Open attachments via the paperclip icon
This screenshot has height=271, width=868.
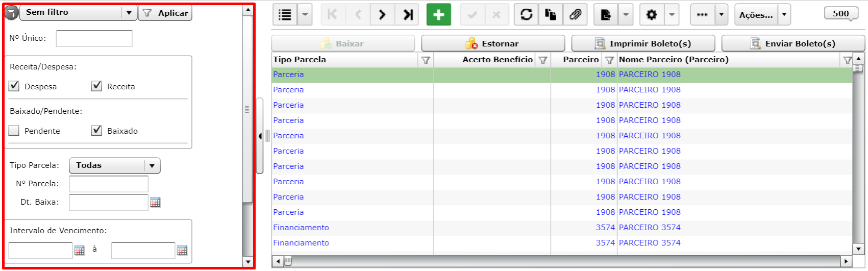click(x=575, y=15)
